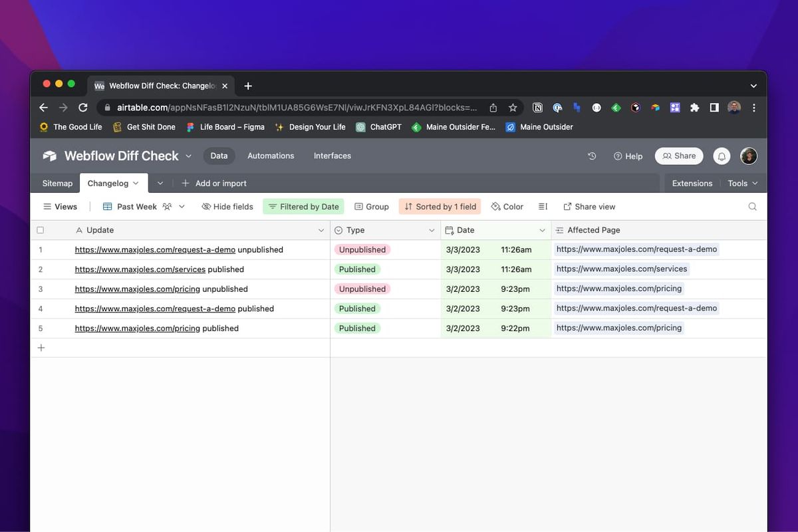Click the 1Password extension icon

557,108
